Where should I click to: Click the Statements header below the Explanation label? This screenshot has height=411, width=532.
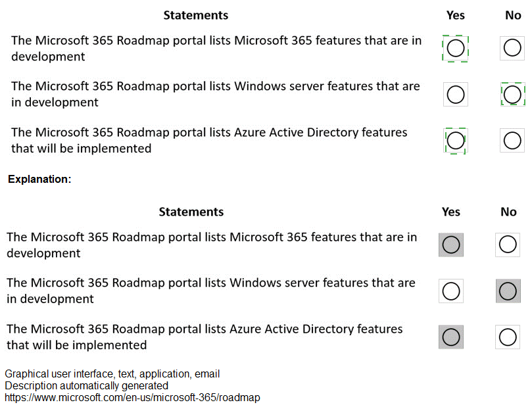tap(191, 212)
